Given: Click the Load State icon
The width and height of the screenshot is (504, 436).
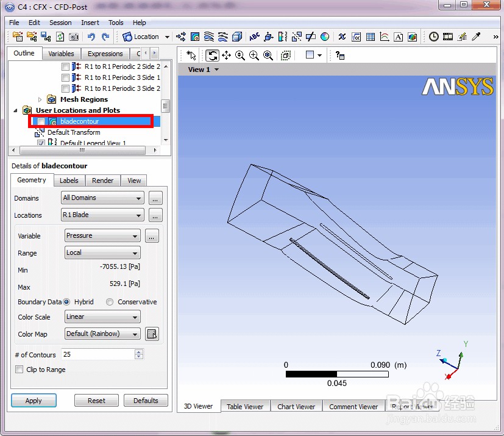Looking at the screenshot, I should coord(32,37).
